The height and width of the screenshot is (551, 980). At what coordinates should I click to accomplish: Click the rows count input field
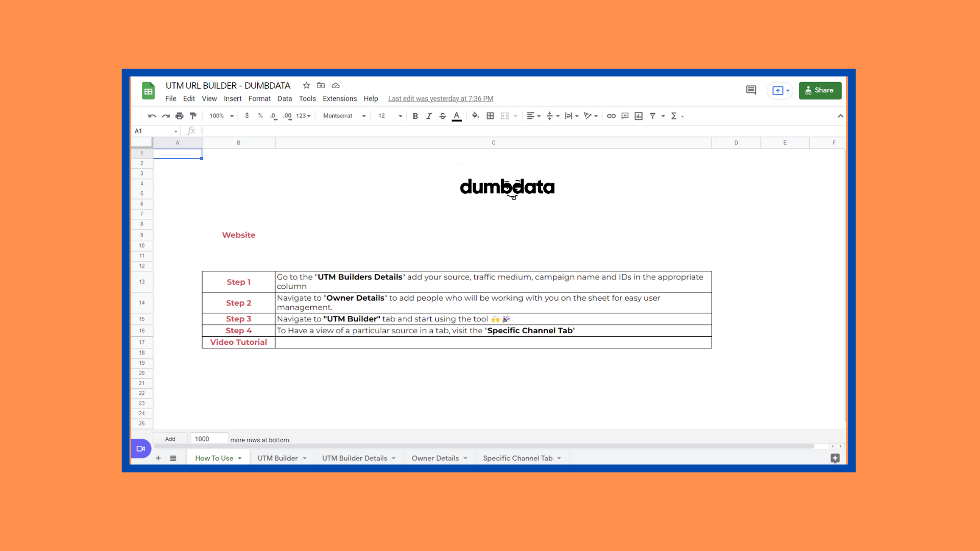point(209,439)
